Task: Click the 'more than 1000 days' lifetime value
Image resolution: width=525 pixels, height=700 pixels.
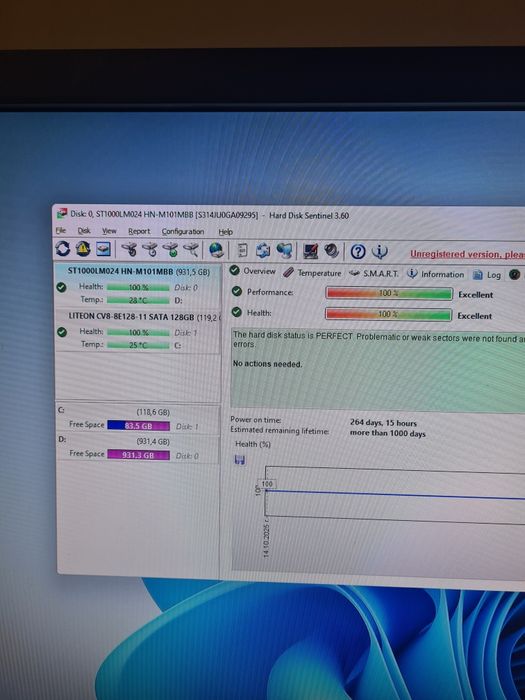Action: [x=388, y=433]
